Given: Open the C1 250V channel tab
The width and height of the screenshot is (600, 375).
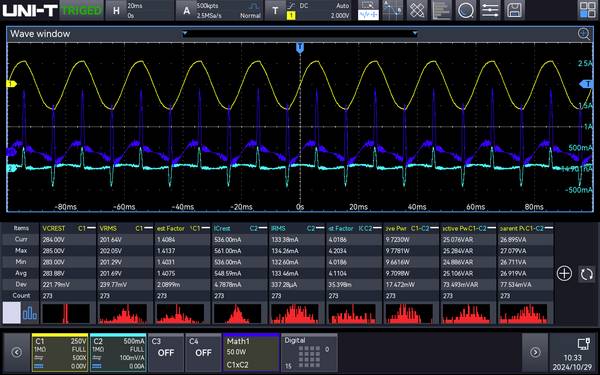Looking at the screenshot, I should click(60, 353).
